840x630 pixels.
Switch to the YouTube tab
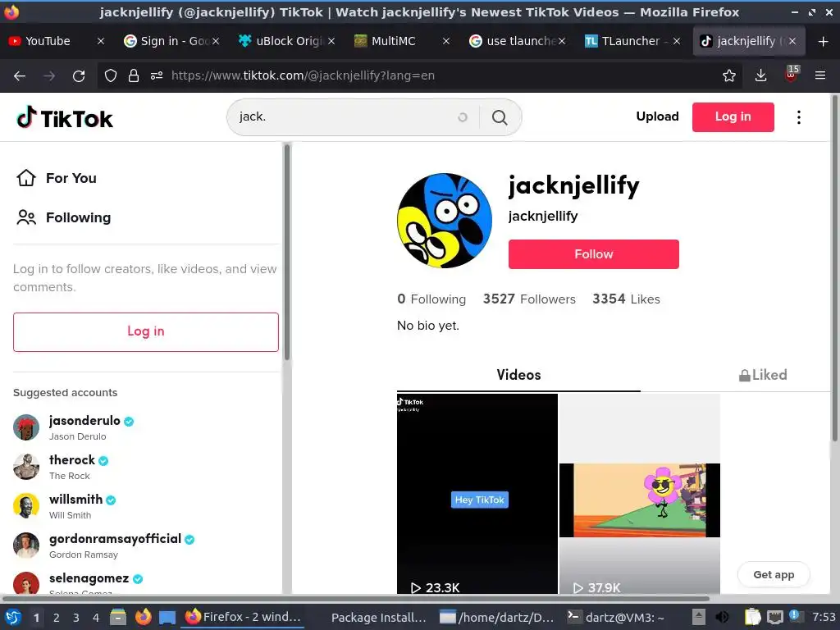47,41
